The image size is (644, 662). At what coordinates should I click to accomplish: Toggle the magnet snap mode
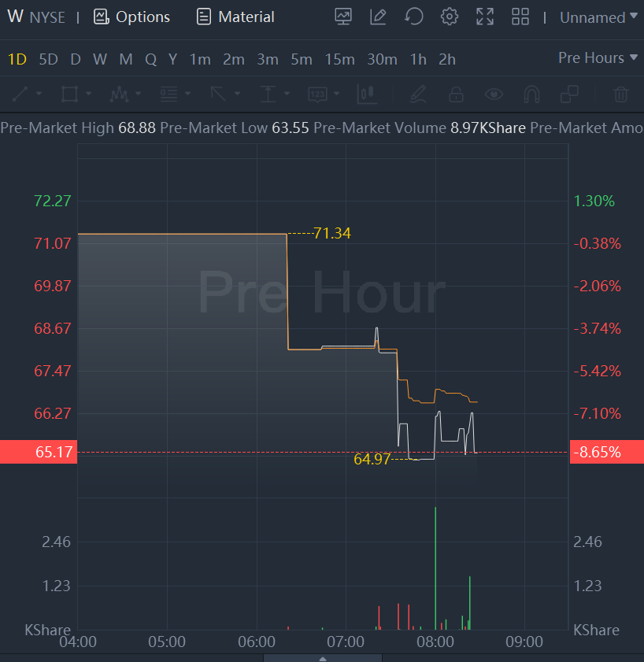tap(531, 94)
